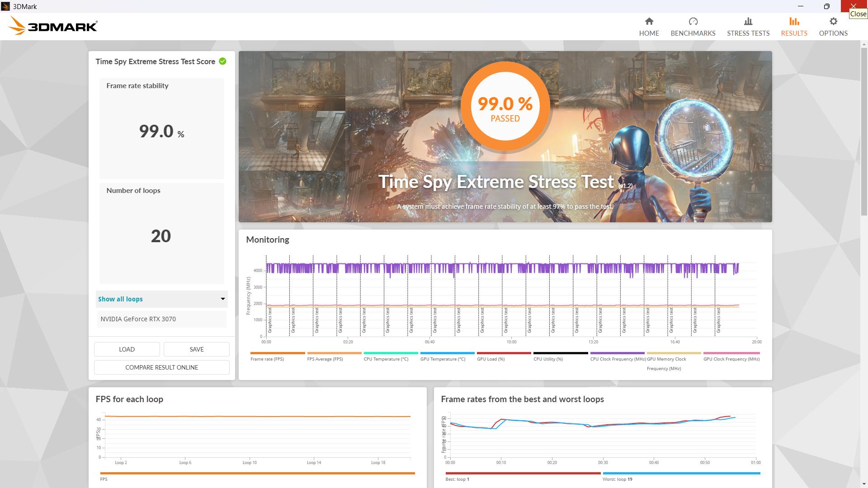This screenshot has height=488, width=868.
Task: Close the 3DMark window
Action: 853,6
